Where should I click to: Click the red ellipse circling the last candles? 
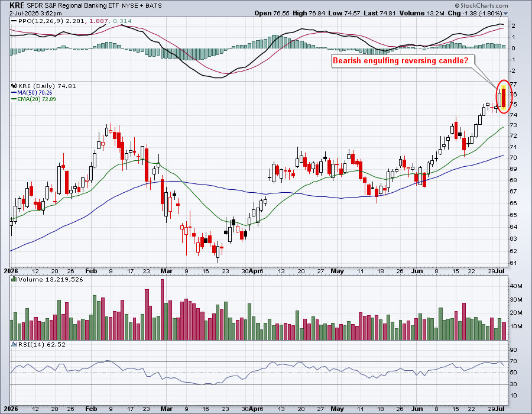pos(504,97)
